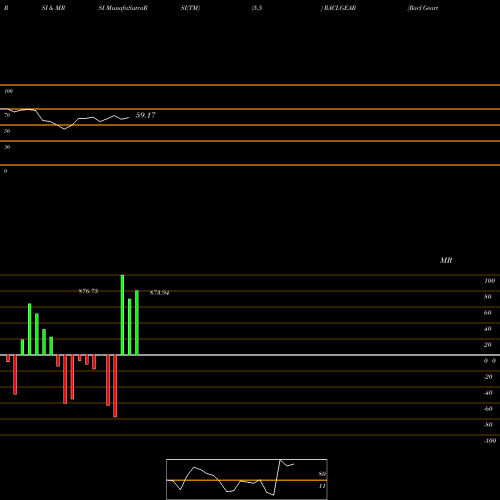This screenshot has height=500, width=500.
Task: Select the MR title above the right axis
Action: [x=446, y=260]
